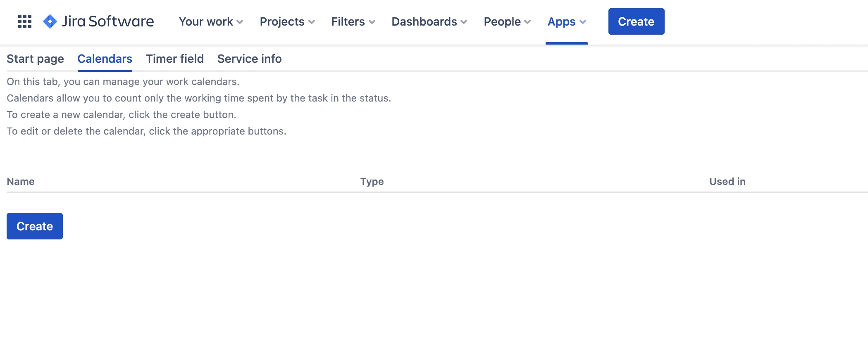Image resolution: width=868 pixels, height=355 pixels.
Task: Go to the Timer field tab
Action: (x=175, y=59)
